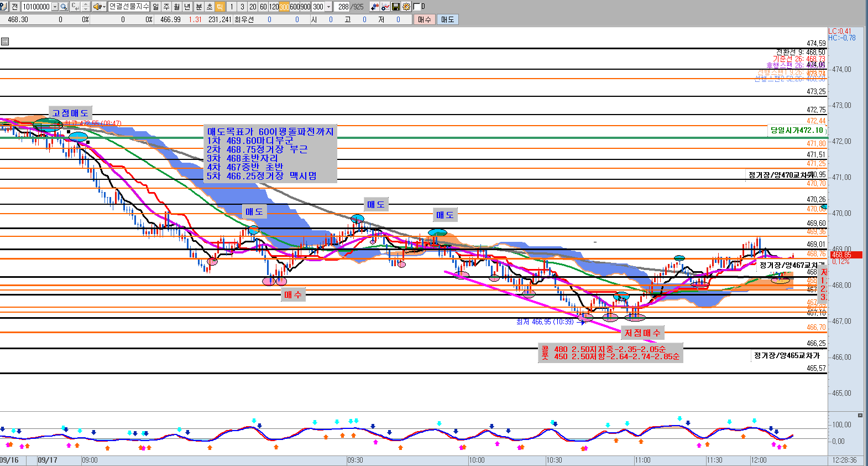Screen dimensions: 868x466
Task: Switch to 일 (daily) chart period
Action: coord(156,7)
